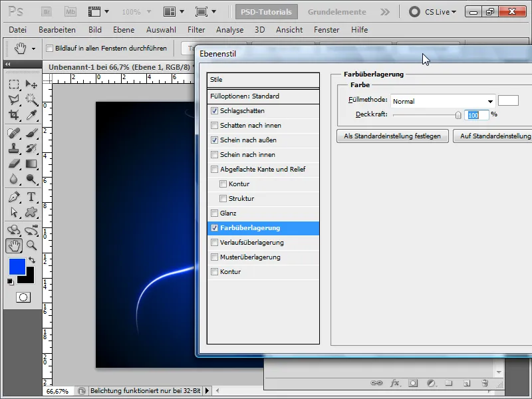Select the Custom Shape tool
Screen dimensions: 532x399
[x=31, y=212]
